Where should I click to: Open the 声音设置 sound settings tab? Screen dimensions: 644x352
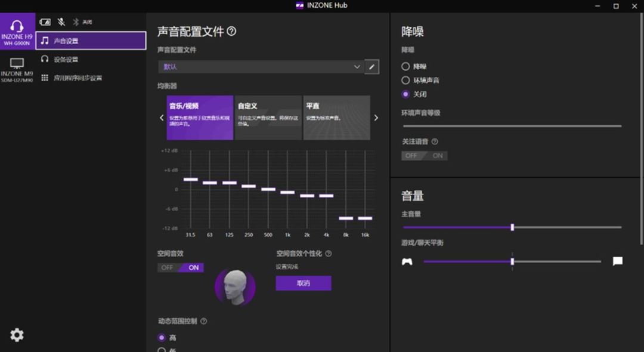pos(91,41)
